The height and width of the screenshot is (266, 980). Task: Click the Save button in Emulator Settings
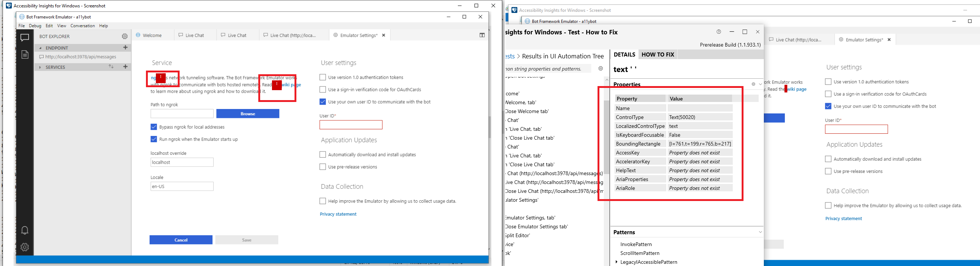(x=246, y=240)
